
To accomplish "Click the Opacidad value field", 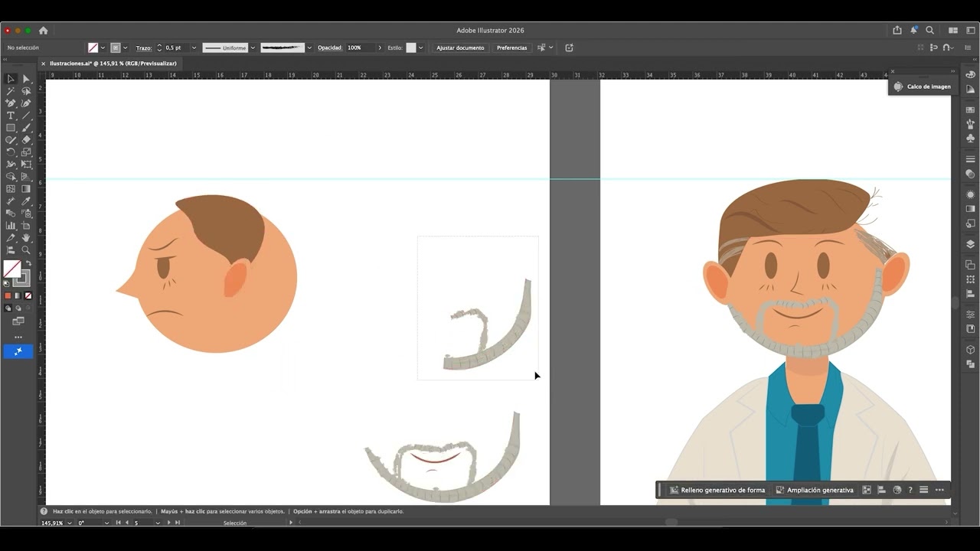I will pyautogui.click(x=360, y=47).
